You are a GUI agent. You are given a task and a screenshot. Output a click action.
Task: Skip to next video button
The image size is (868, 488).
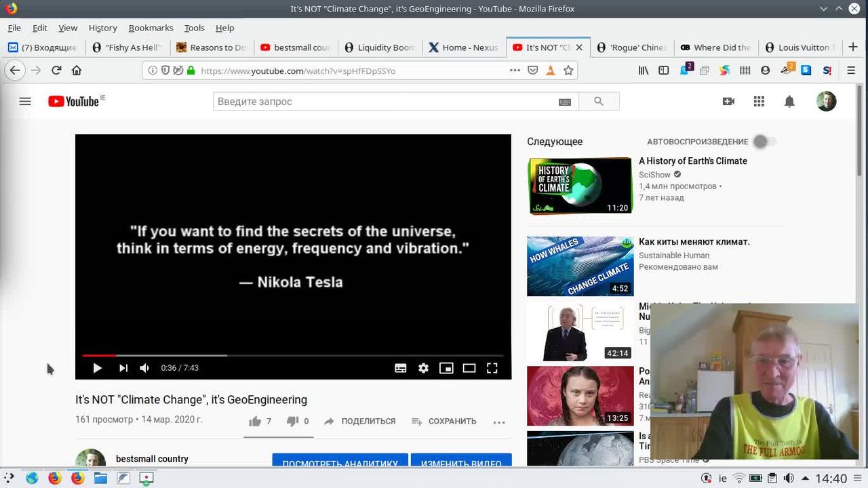click(x=123, y=368)
